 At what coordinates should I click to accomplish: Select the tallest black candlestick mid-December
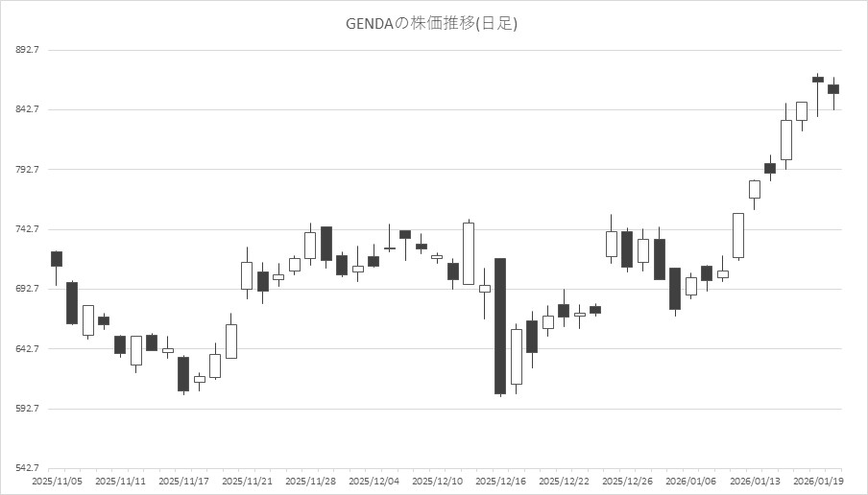tap(500, 326)
